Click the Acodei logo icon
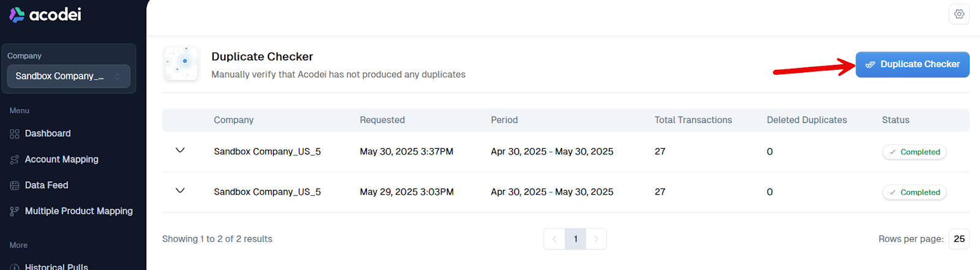Viewport: 980px width, 270px height. click(x=17, y=15)
